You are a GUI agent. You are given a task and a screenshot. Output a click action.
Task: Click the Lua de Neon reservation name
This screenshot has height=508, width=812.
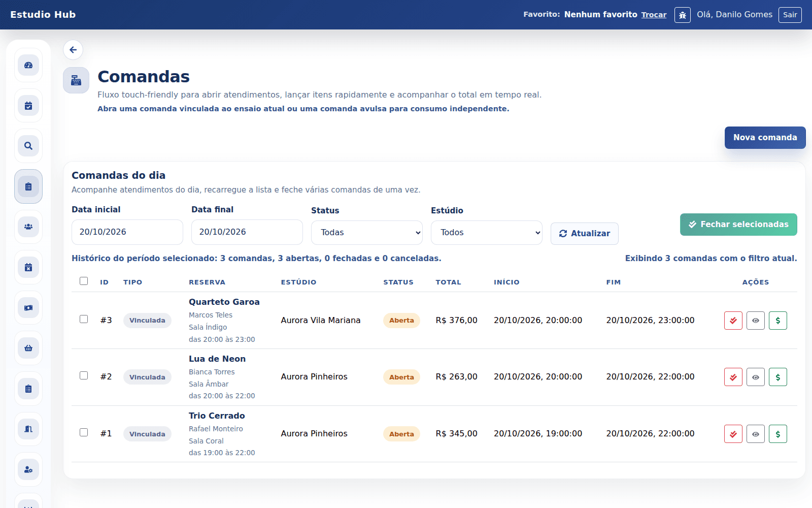(217, 359)
